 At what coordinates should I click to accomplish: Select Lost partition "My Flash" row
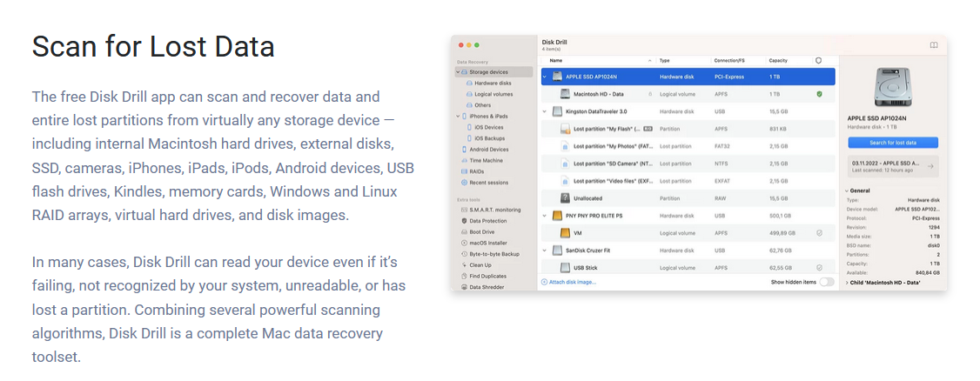(688, 129)
